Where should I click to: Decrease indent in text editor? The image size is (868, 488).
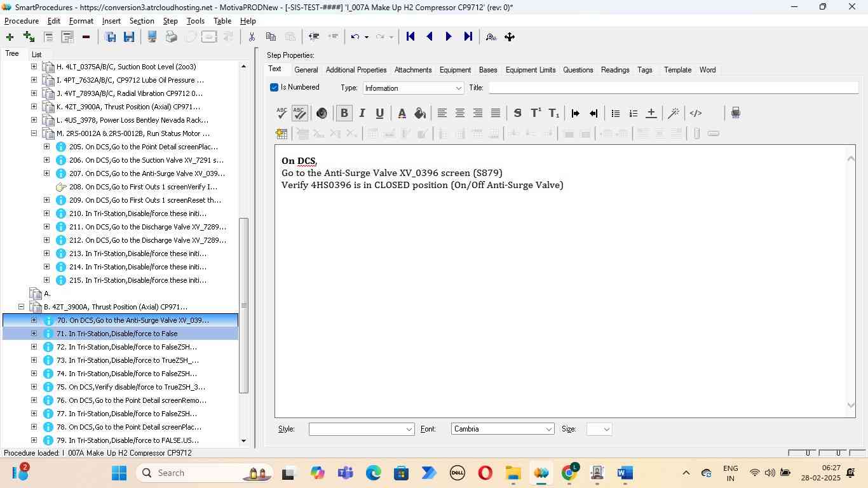click(593, 113)
